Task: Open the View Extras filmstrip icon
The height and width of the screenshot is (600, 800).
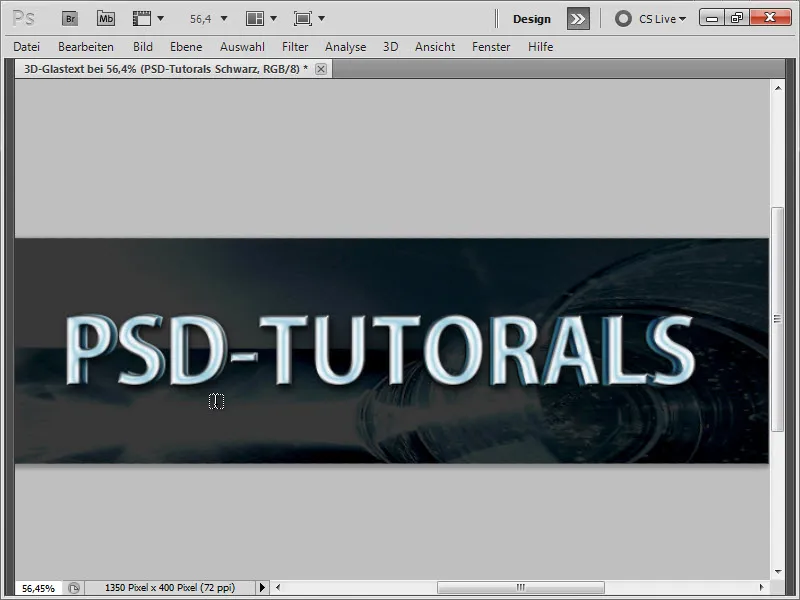Action: pos(142,19)
